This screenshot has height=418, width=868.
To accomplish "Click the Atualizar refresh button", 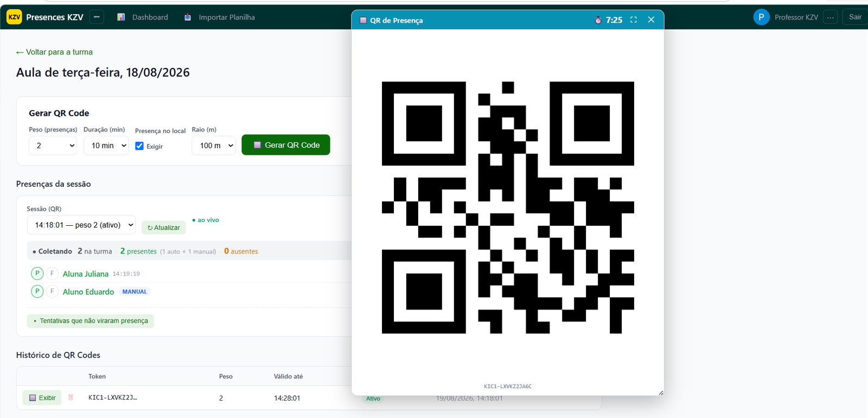I will (x=163, y=227).
